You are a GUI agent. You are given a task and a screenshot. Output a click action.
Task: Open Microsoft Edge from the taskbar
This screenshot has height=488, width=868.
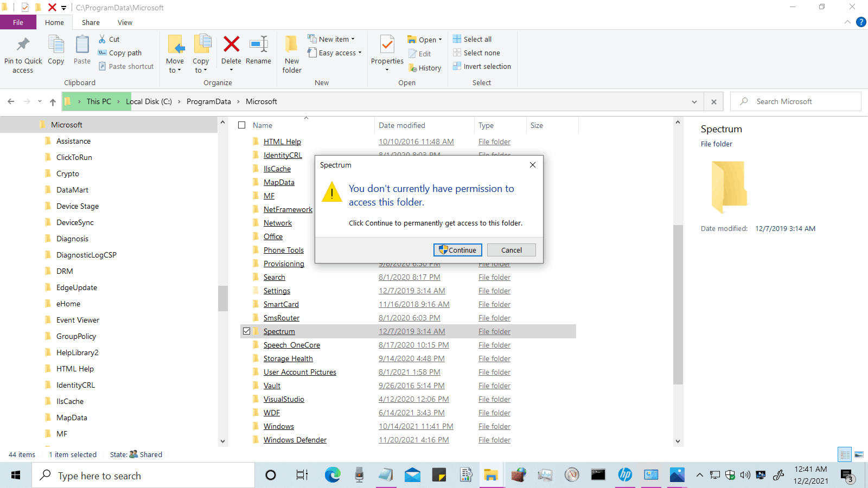pos(333,476)
